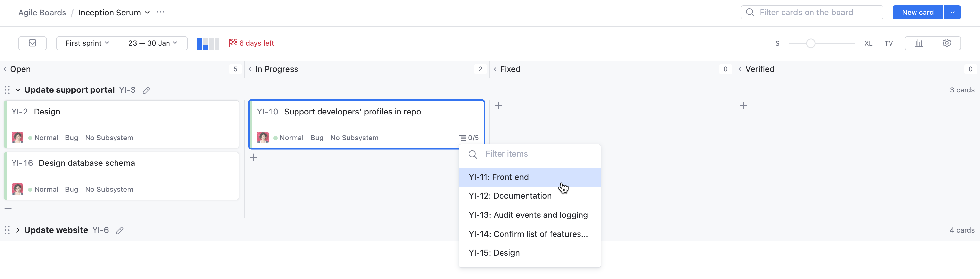Open the board's more options ellipsis
The width and height of the screenshot is (980, 279).
pos(161,12)
